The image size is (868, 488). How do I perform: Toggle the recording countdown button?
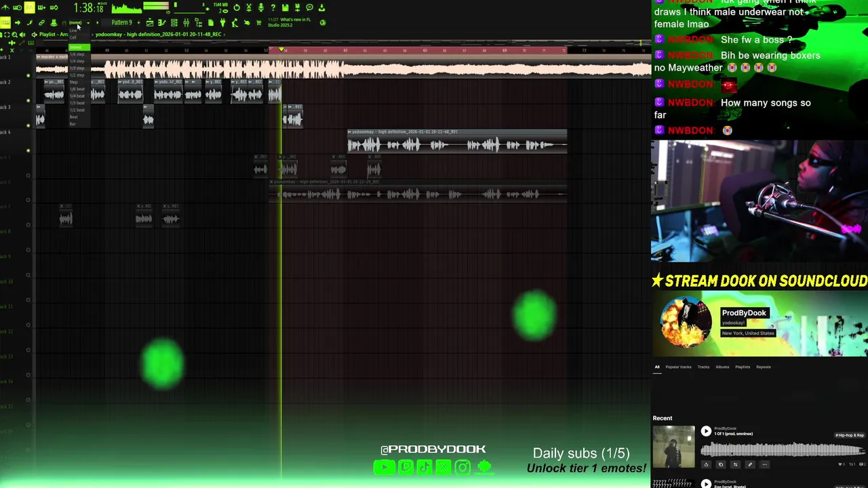pos(29,7)
